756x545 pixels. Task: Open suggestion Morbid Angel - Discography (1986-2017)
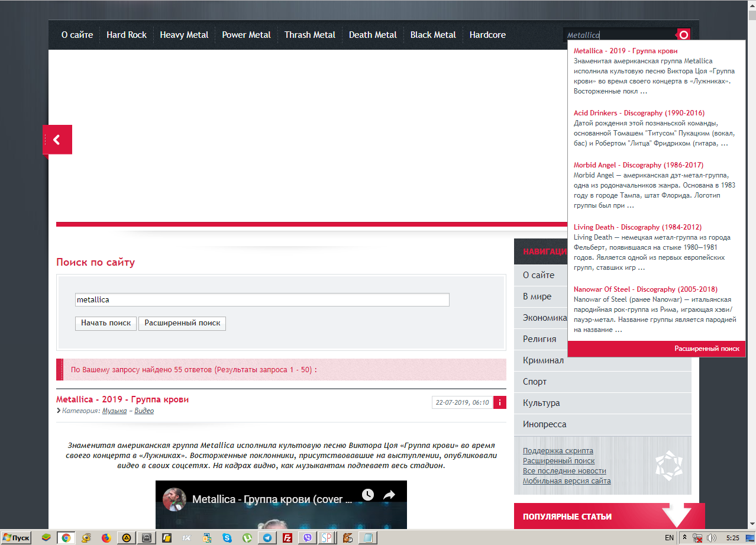638,165
